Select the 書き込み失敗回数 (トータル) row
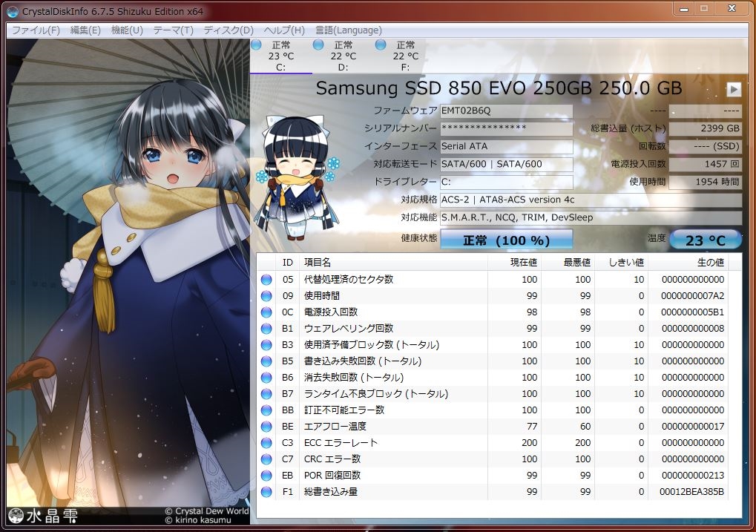This screenshot has width=756, height=532. 493,361
